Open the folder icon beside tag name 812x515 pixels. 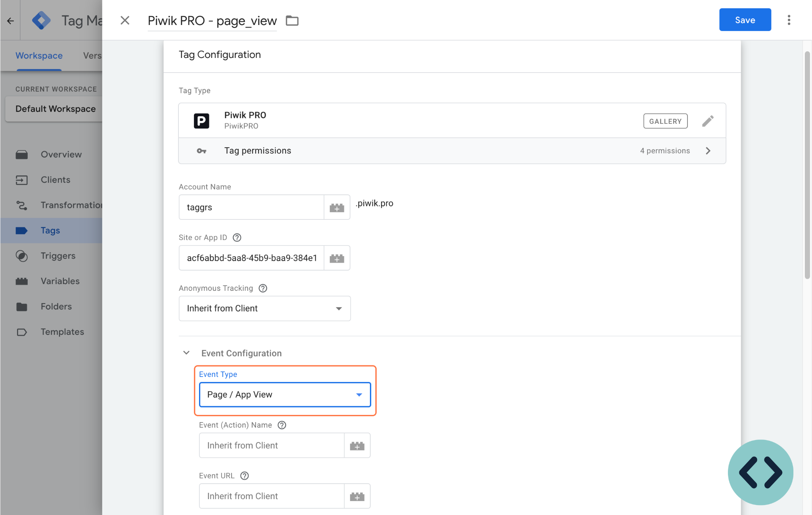[x=292, y=21]
